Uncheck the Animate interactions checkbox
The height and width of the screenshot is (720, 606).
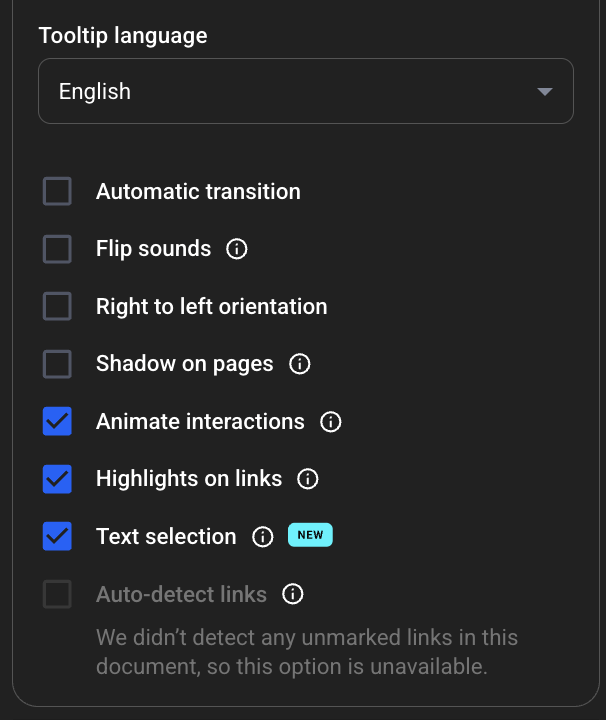[57, 422]
